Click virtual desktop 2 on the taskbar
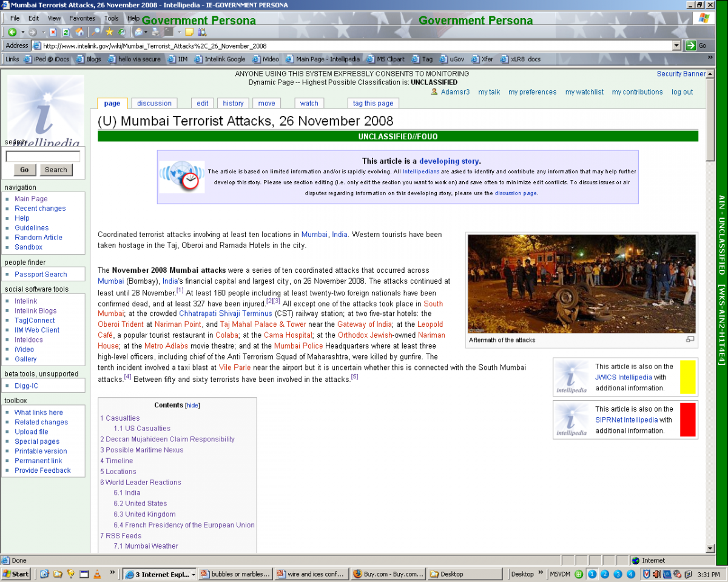This screenshot has width=728, height=582. [605, 574]
